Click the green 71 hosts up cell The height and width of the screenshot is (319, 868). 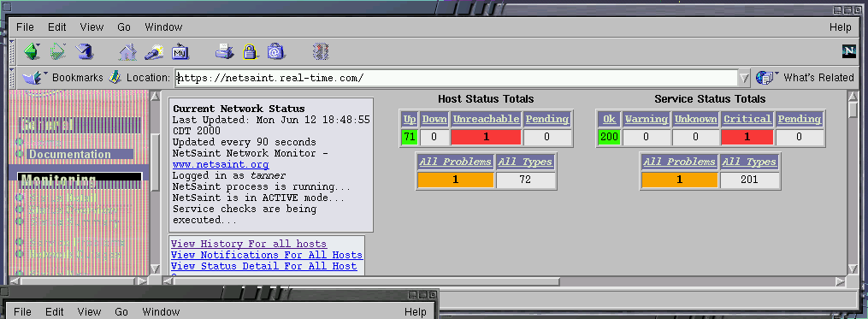point(410,138)
